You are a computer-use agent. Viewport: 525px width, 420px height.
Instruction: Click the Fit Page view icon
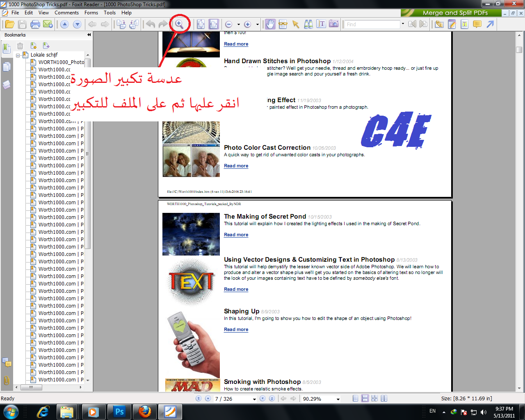(201, 25)
